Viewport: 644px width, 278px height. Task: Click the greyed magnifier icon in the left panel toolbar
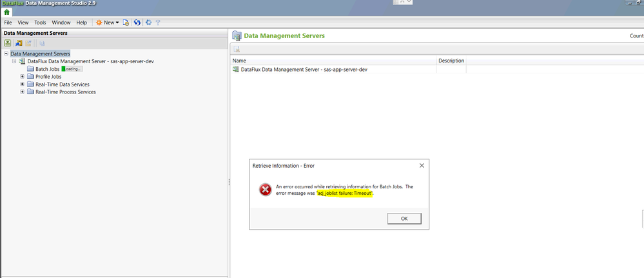(42, 43)
